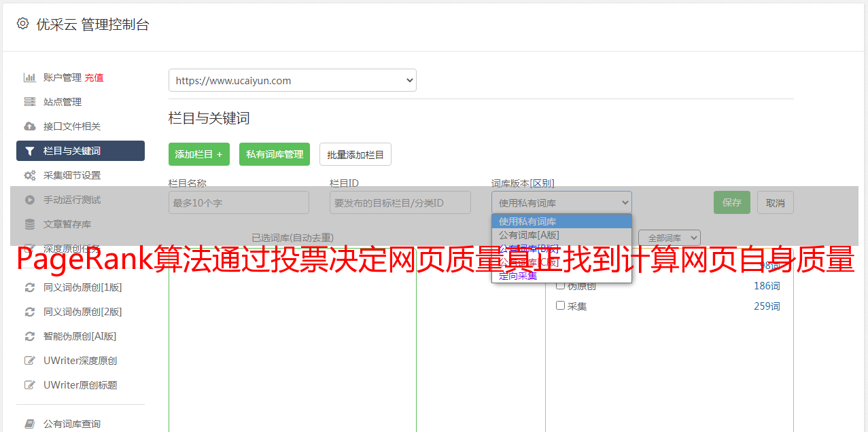868x432 pixels.
Task: Click the refresh icon for 同义词伪原创[2版]
Action: 30,312
